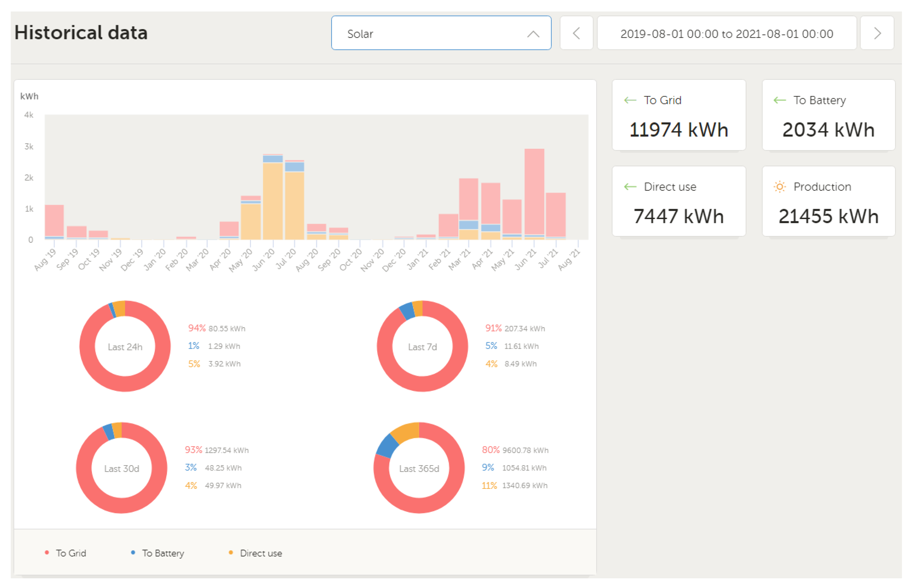The height and width of the screenshot is (588, 912).
Task: Click the green arrow on Direct use card
Action: tap(630, 187)
